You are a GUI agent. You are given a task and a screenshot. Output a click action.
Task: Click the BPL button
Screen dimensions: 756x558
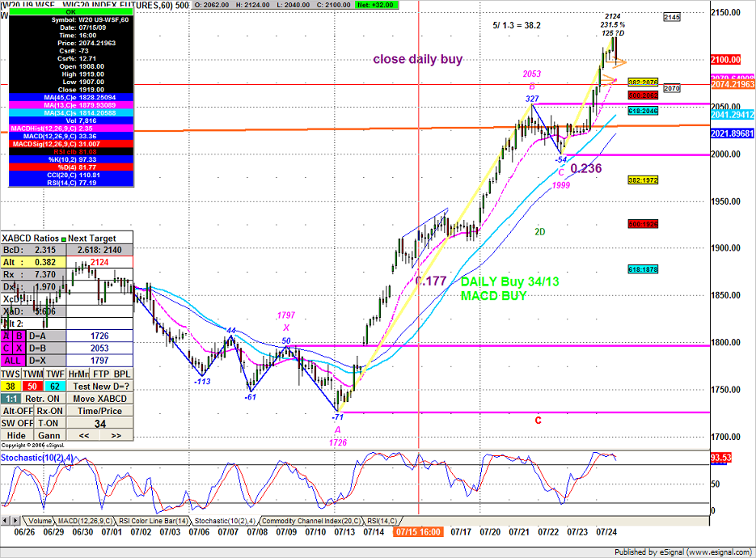[x=122, y=374]
